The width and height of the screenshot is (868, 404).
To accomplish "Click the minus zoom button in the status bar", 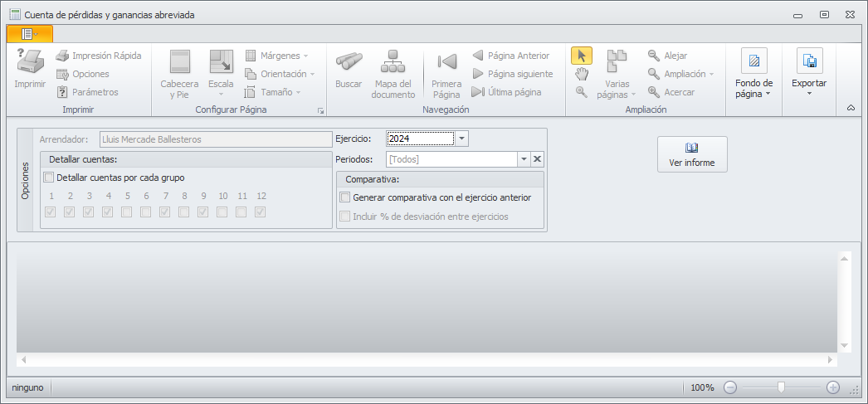I will coord(730,387).
